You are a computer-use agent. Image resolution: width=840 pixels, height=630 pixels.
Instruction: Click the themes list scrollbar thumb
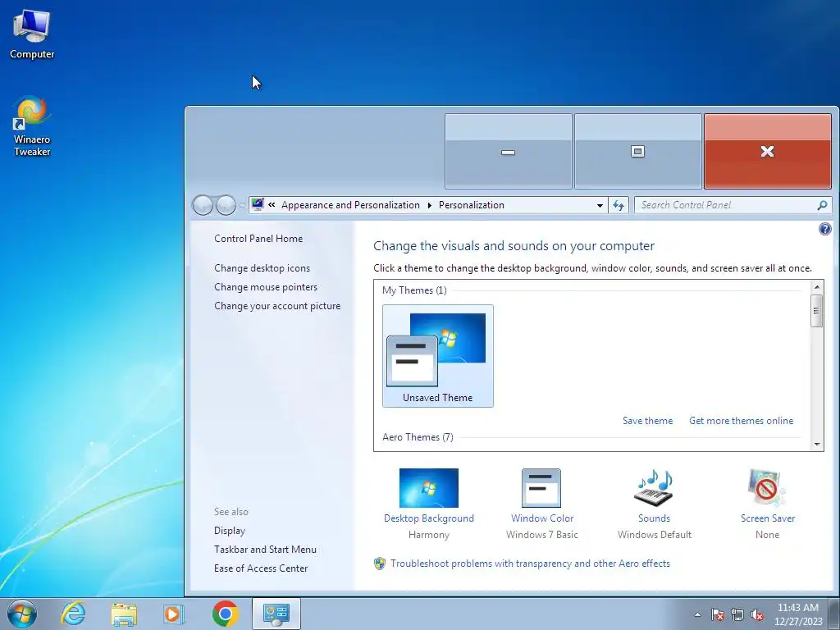[817, 310]
